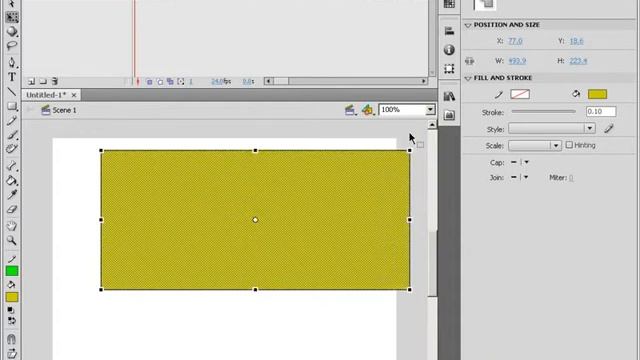
Task: Select the Text tool
Action: coord(12,77)
